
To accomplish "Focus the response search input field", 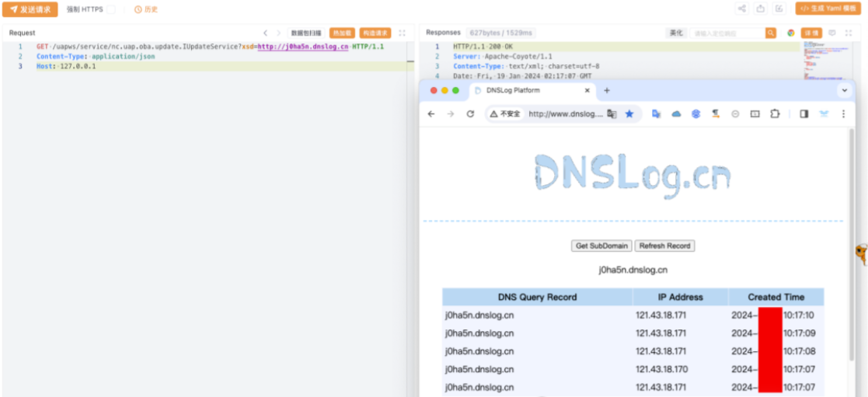I will (x=727, y=33).
